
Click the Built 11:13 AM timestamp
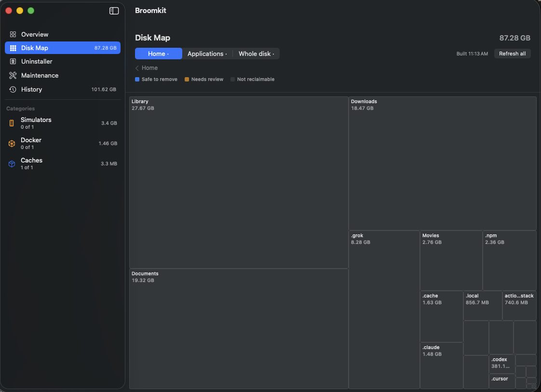point(472,54)
